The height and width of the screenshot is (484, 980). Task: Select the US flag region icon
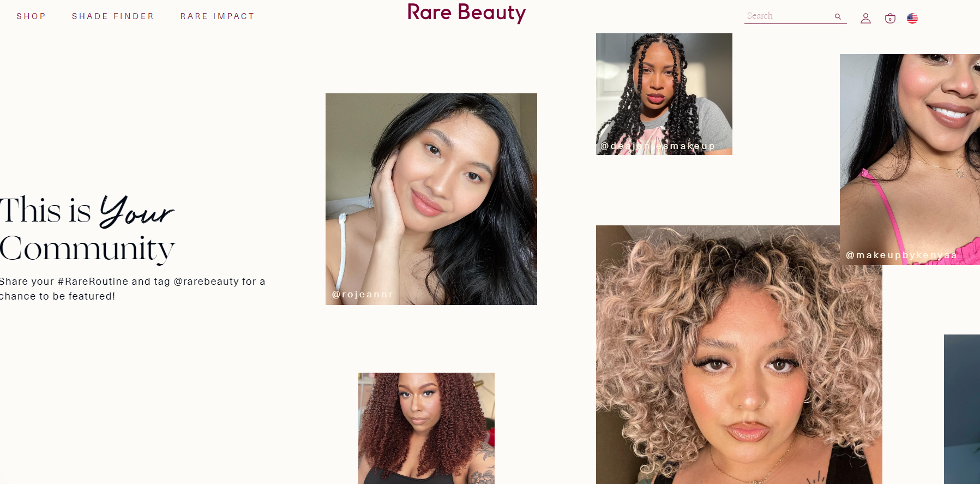point(912,19)
